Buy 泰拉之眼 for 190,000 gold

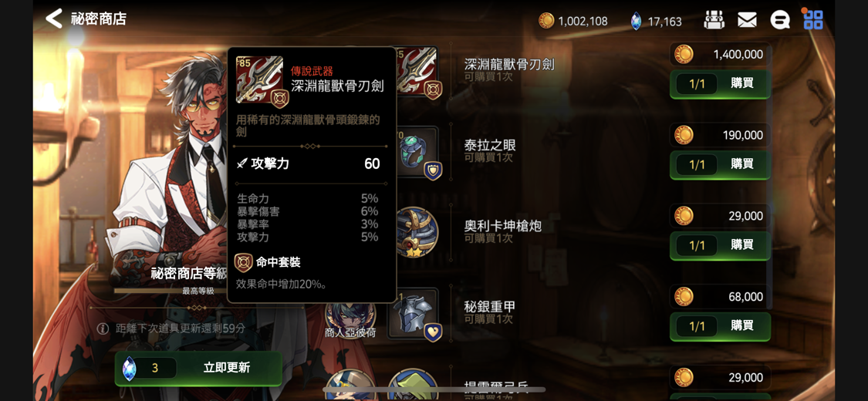[x=720, y=165]
